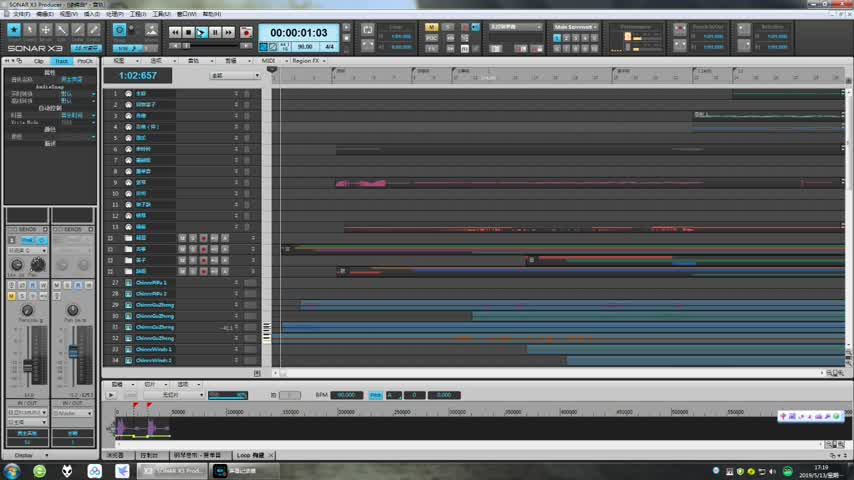This screenshot has height=480, width=854.
Task: Click the Rewind transport button
Action: pyautogui.click(x=174, y=32)
